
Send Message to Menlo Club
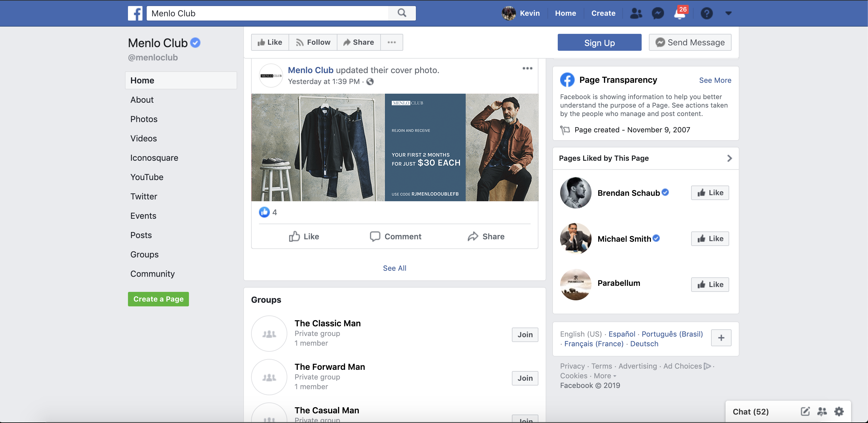pos(690,43)
